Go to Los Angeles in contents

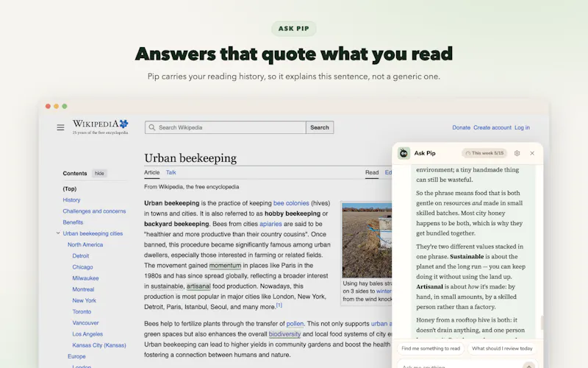[87, 334]
